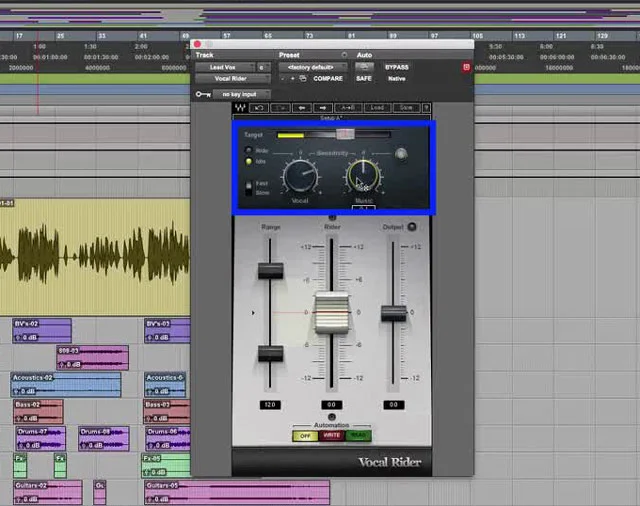The width and height of the screenshot is (640, 506).
Task: Select the Fx-05 clip
Action: point(166,466)
